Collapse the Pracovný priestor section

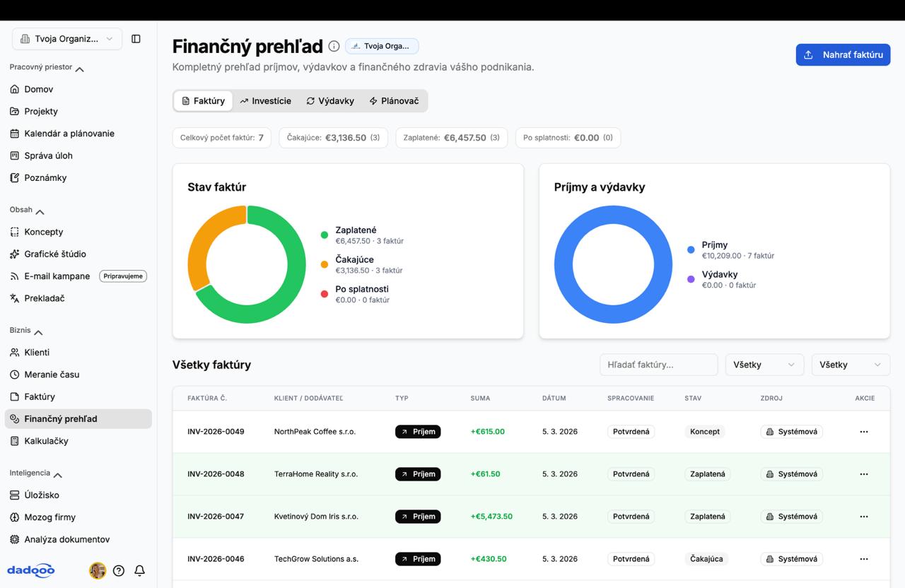(79, 69)
